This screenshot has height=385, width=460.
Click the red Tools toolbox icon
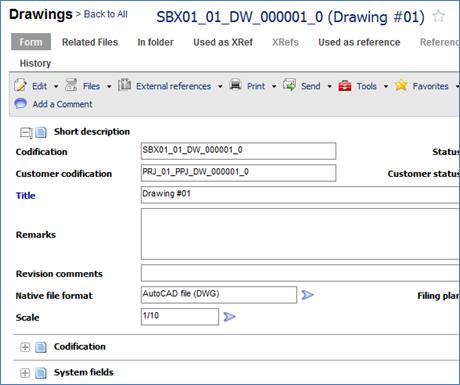(x=345, y=86)
